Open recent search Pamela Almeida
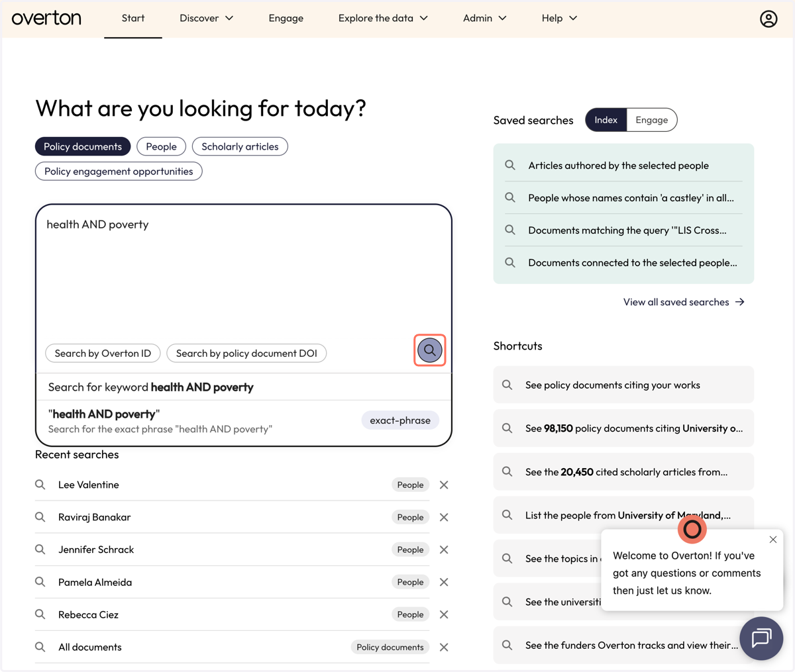The width and height of the screenshot is (795, 672). (95, 583)
